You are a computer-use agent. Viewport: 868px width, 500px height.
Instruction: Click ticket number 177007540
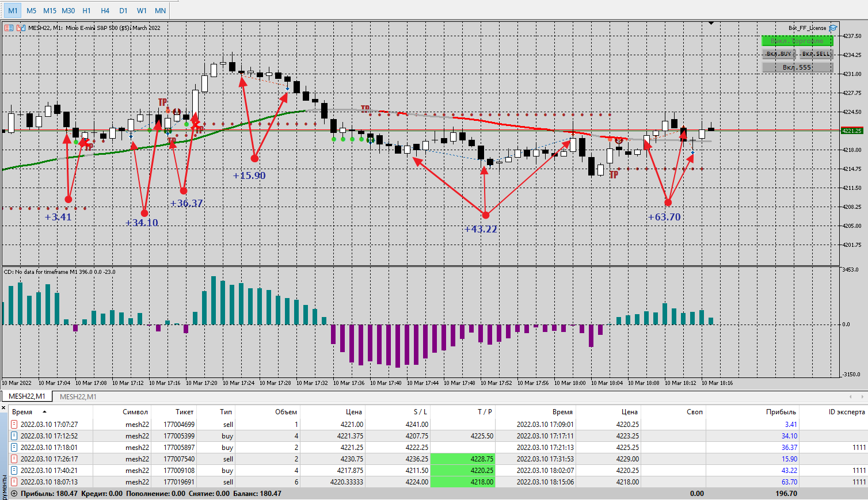179,459
